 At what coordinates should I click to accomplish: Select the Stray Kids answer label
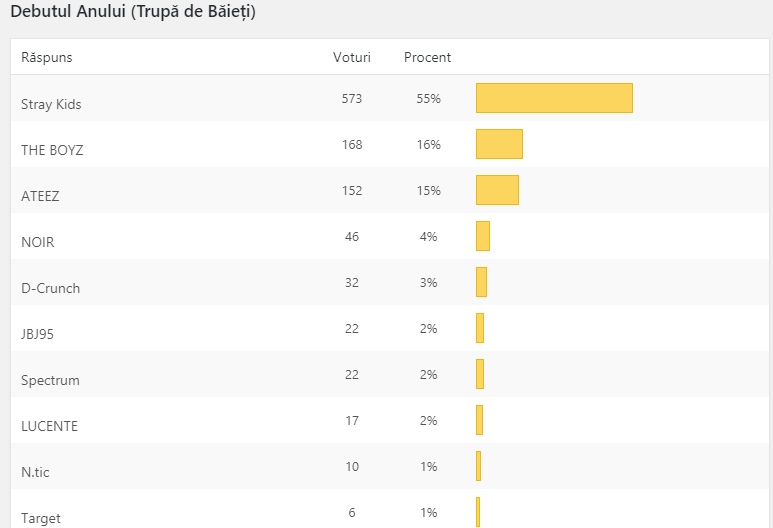[x=51, y=104]
